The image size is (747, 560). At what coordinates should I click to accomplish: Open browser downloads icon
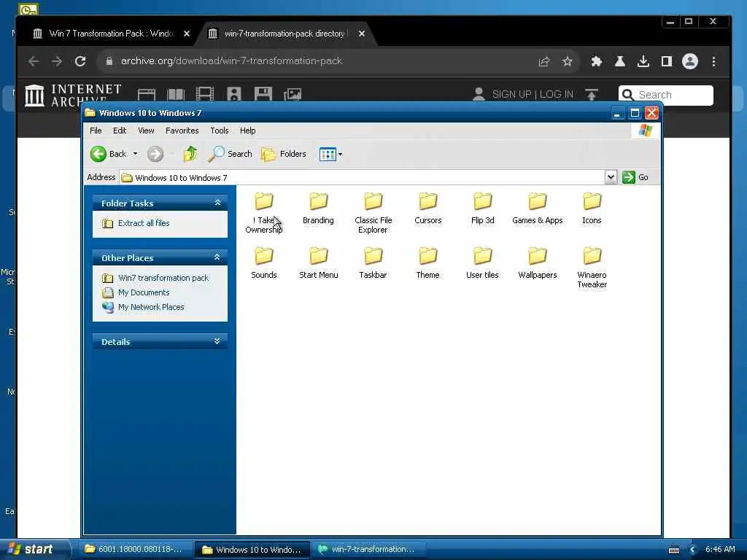pos(643,61)
